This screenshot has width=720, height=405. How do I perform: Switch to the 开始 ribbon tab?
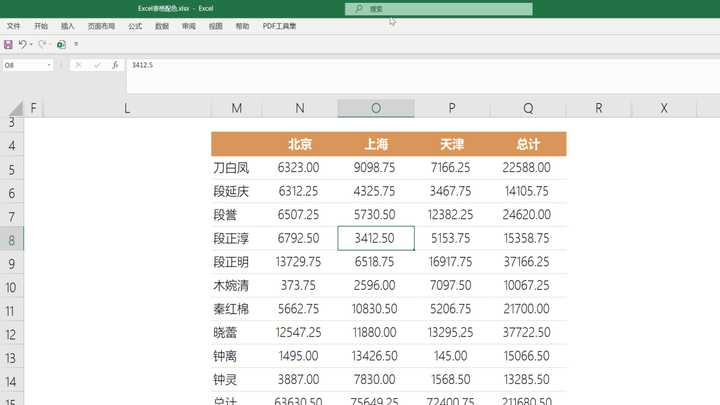click(41, 26)
